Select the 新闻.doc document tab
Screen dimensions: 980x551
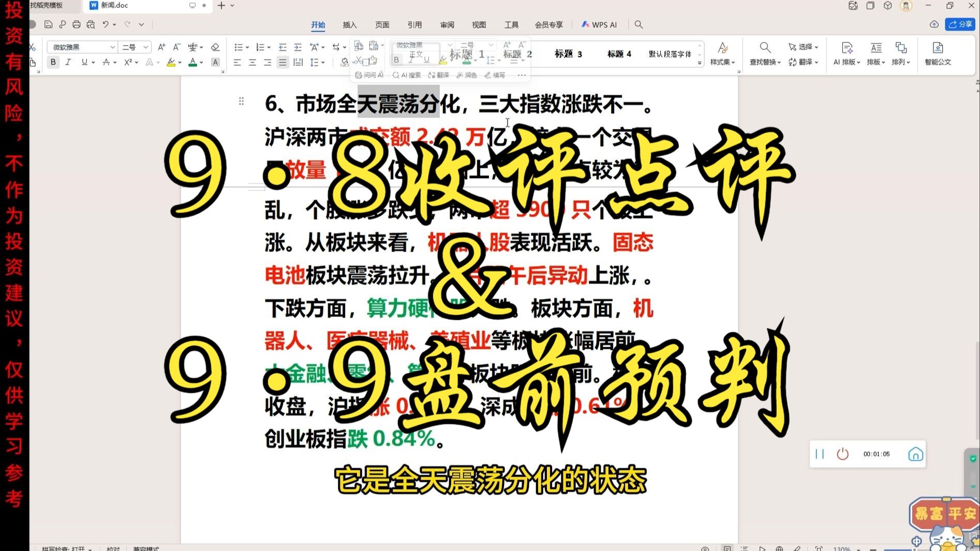coord(147,6)
